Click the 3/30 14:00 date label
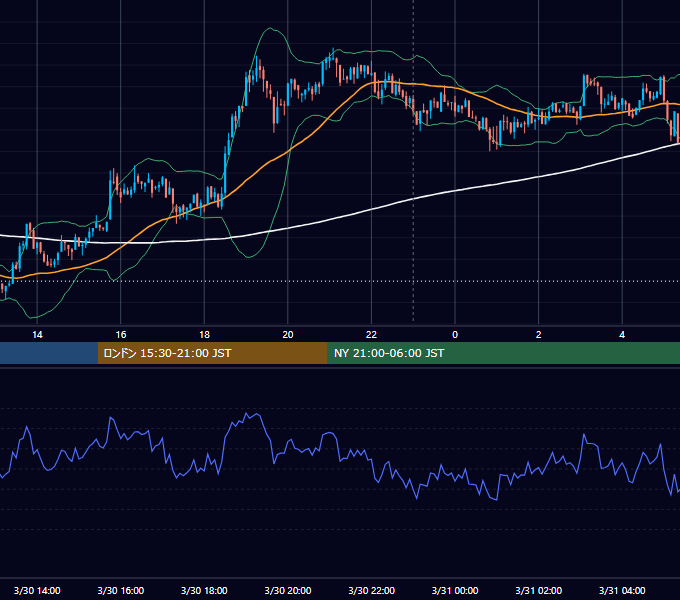 click(x=37, y=590)
